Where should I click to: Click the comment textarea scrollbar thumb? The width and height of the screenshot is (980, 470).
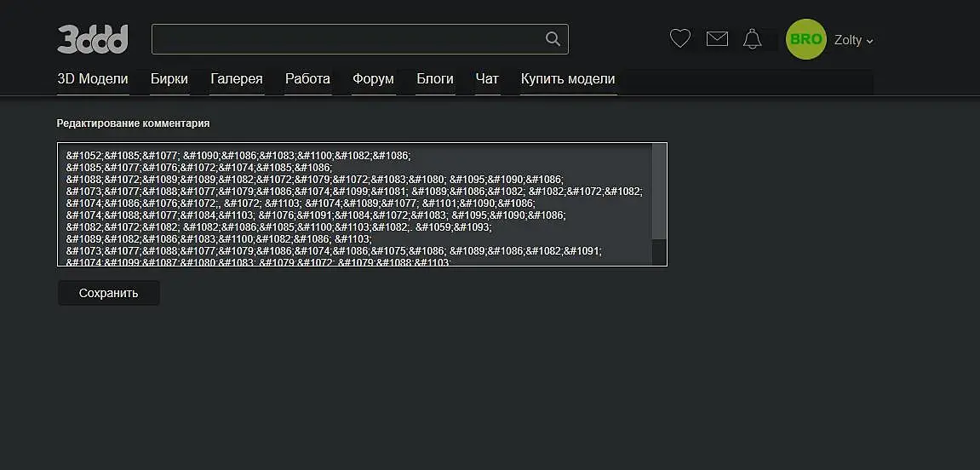coord(659,191)
